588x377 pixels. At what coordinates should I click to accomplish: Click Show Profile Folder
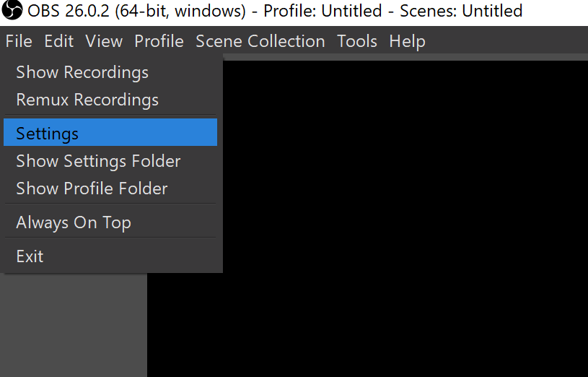92,188
